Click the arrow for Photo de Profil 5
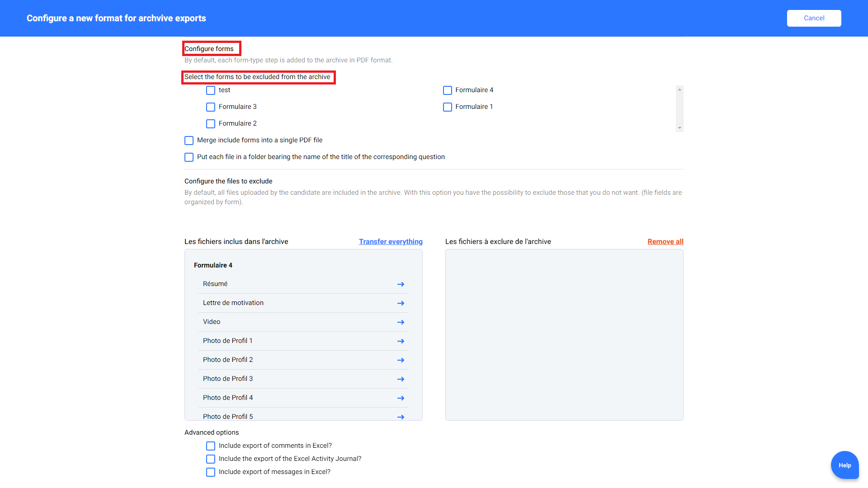The width and height of the screenshot is (868, 488). pyautogui.click(x=401, y=417)
